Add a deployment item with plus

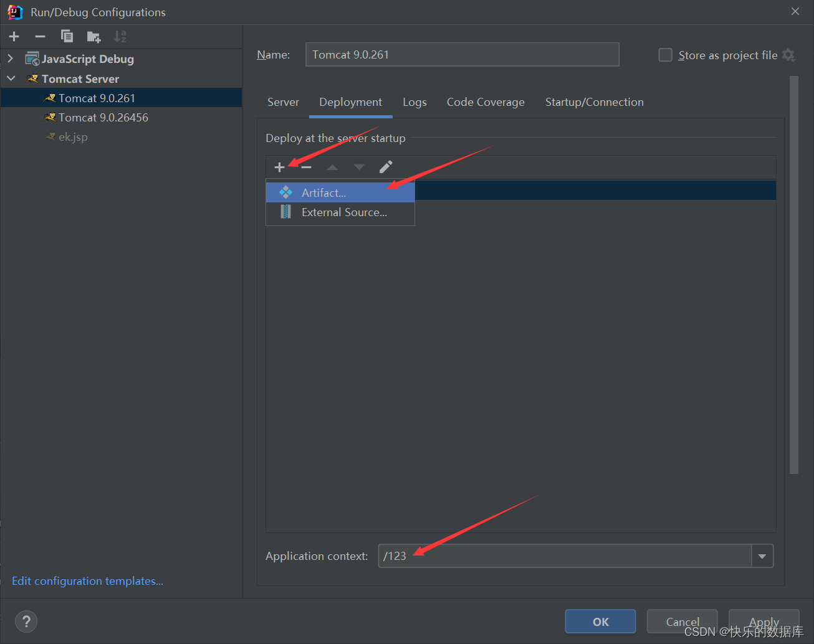coord(279,167)
